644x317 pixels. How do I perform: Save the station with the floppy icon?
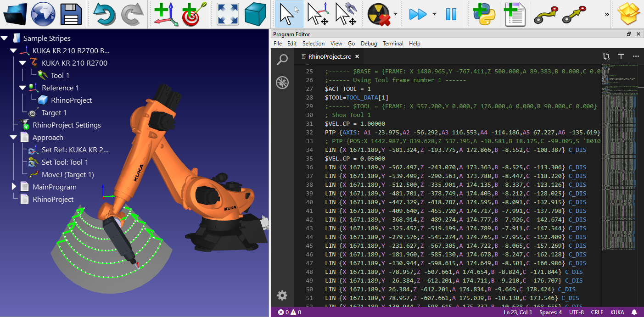[x=71, y=14]
